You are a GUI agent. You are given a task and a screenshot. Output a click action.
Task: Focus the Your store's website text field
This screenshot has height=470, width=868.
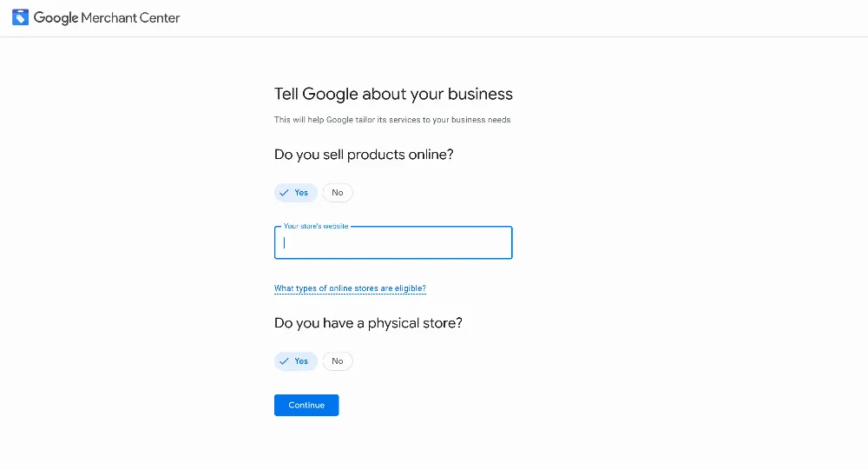click(393, 242)
